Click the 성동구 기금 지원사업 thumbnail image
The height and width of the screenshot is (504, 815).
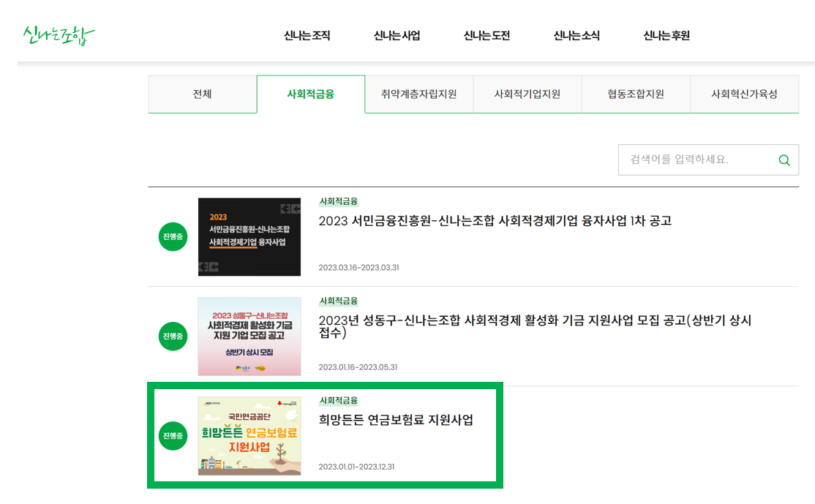click(x=249, y=336)
